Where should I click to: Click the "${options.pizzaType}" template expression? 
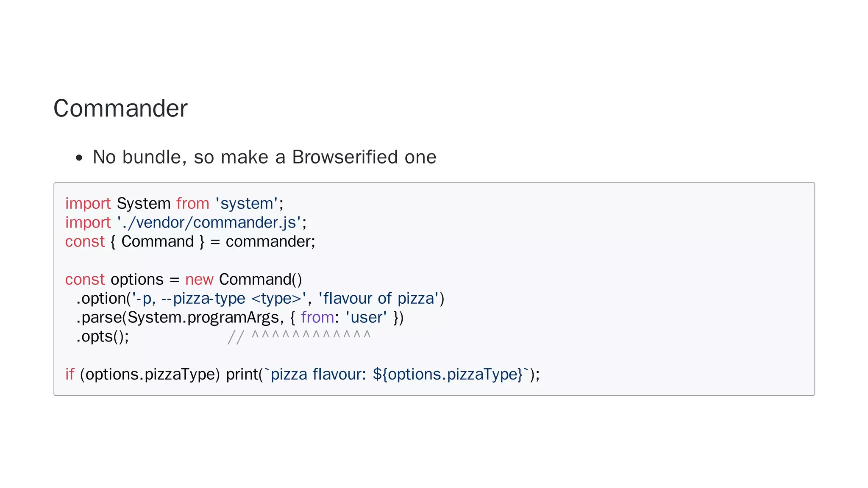click(448, 374)
